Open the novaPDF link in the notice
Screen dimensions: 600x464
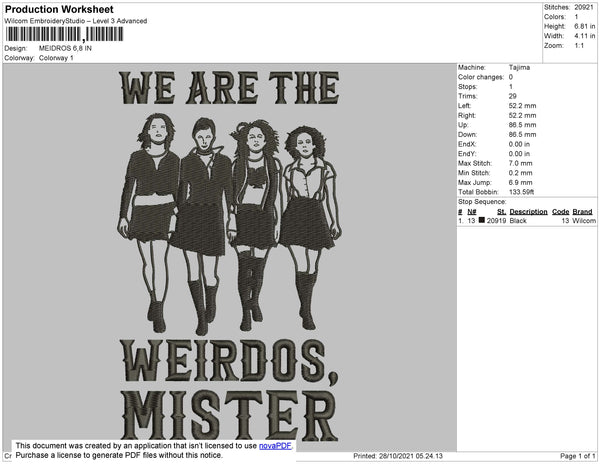tap(275, 446)
